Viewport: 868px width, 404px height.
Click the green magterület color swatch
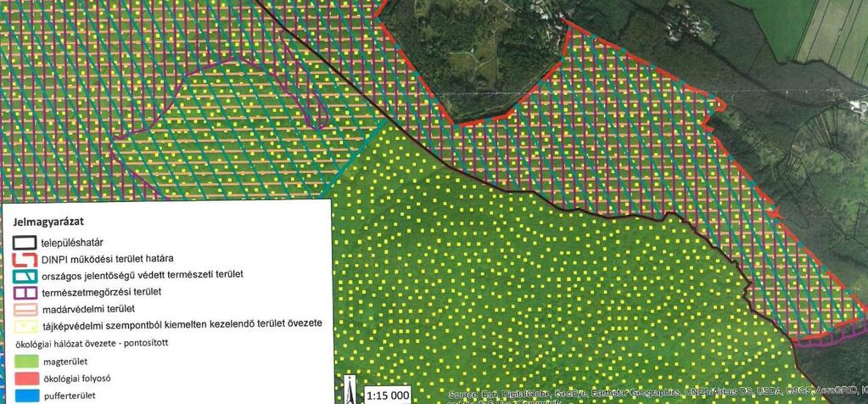point(25,362)
